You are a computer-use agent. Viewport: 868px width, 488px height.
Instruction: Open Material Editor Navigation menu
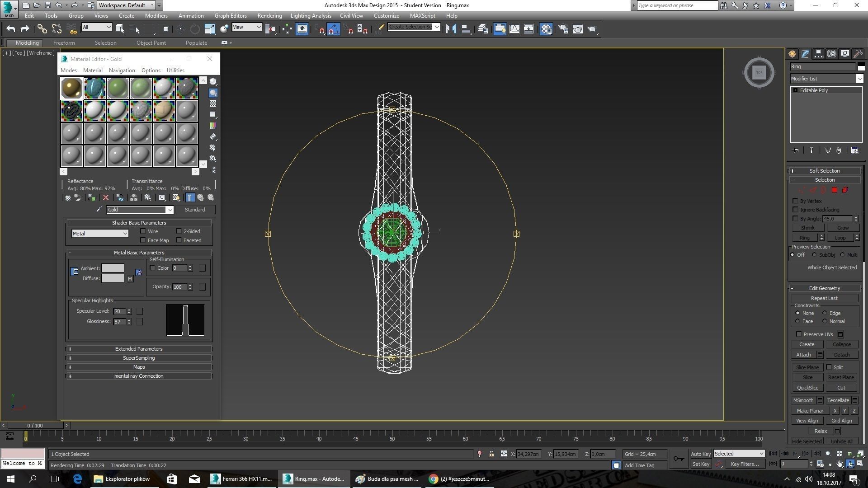pos(122,70)
